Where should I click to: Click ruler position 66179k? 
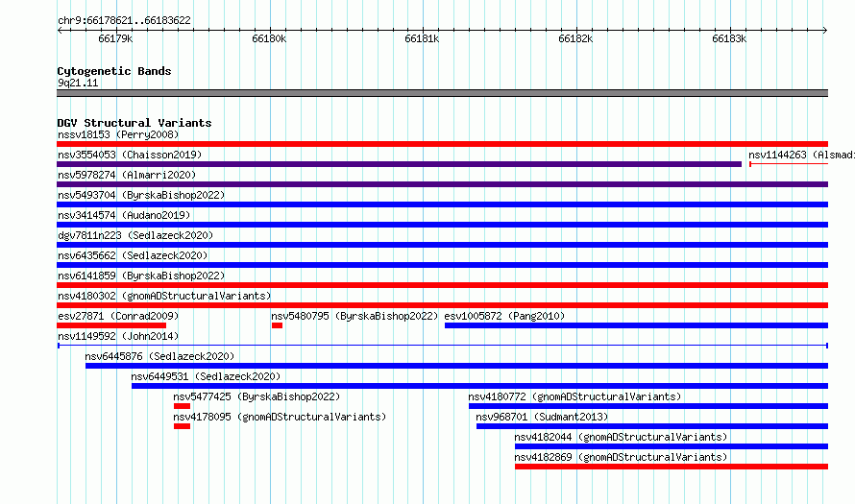pyautogui.click(x=115, y=38)
